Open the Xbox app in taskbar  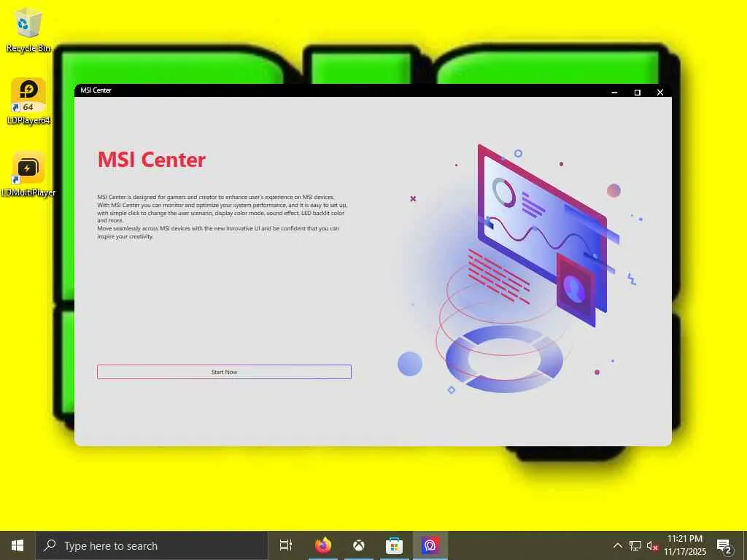359,545
